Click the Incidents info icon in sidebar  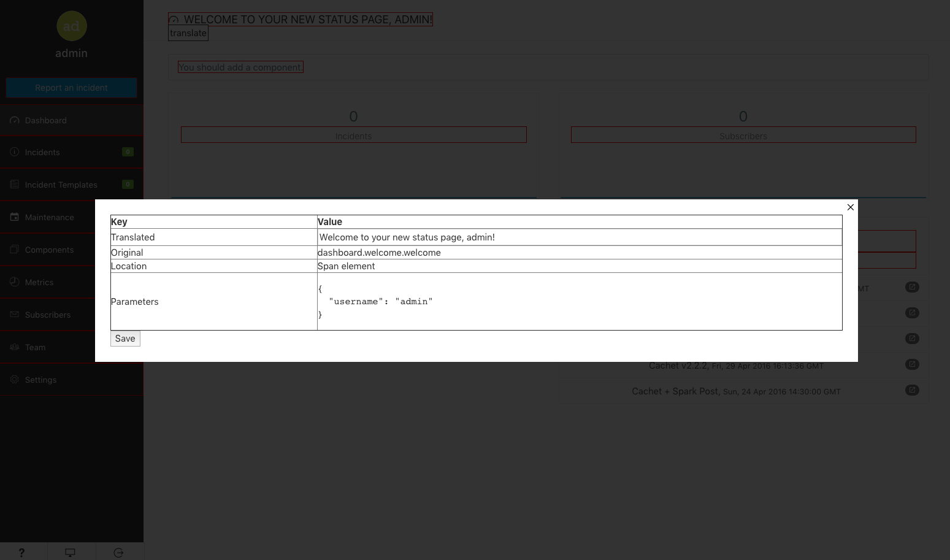[x=15, y=152]
